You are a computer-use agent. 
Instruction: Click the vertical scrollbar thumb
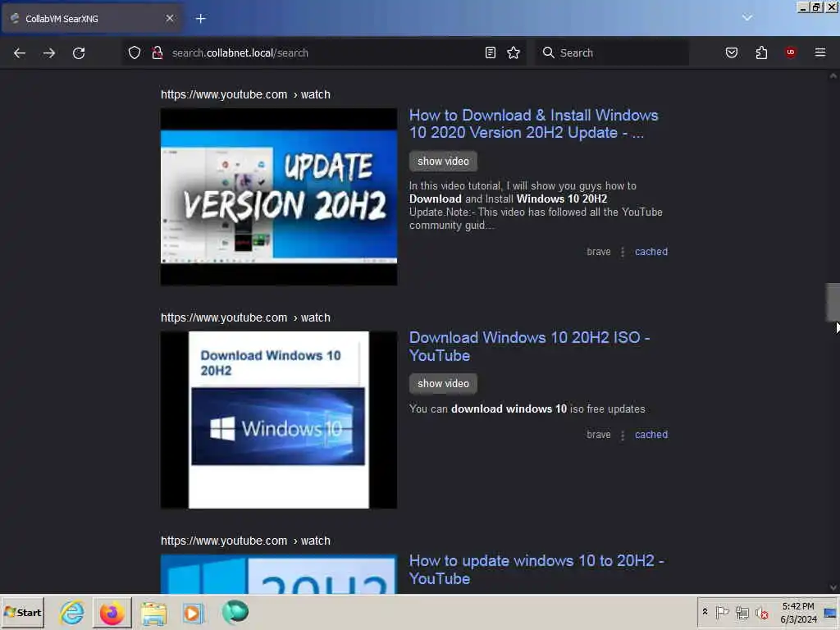point(833,302)
